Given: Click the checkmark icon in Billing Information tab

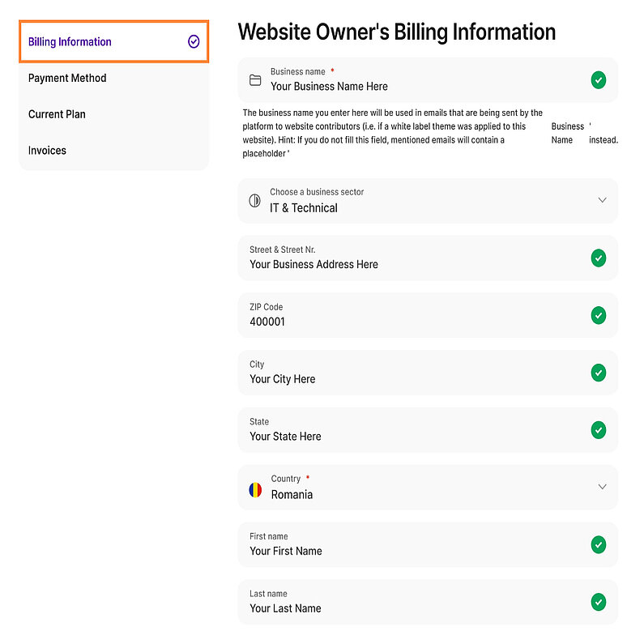Looking at the screenshot, I should (194, 41).
